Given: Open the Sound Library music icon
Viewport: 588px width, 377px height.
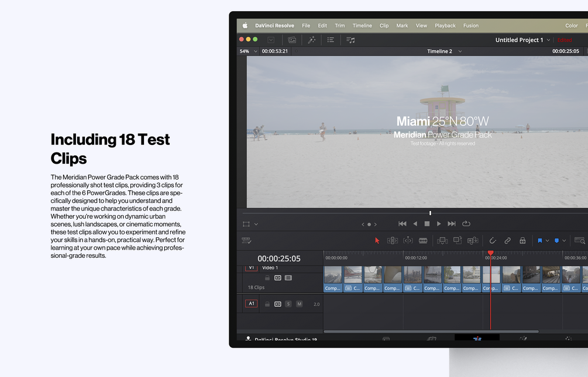Looking at the screenshot, I should click(x=350, y=40).
